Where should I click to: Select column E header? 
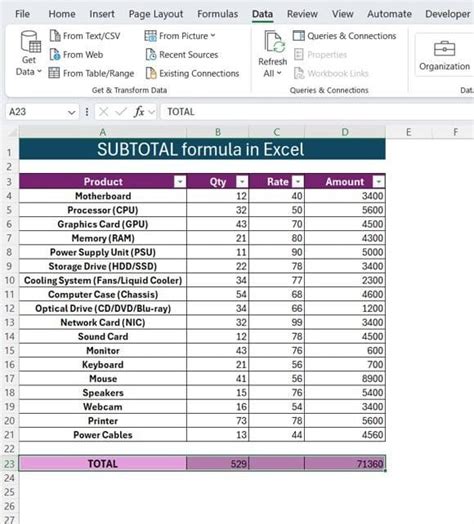coord(408,132)
